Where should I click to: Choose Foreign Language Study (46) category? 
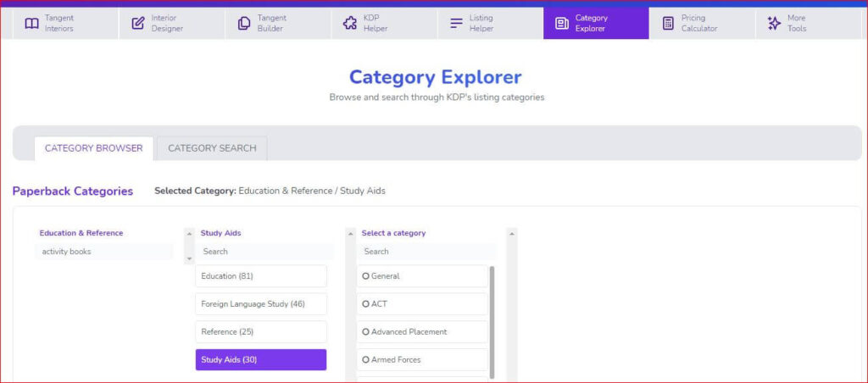tap(261, 304)
